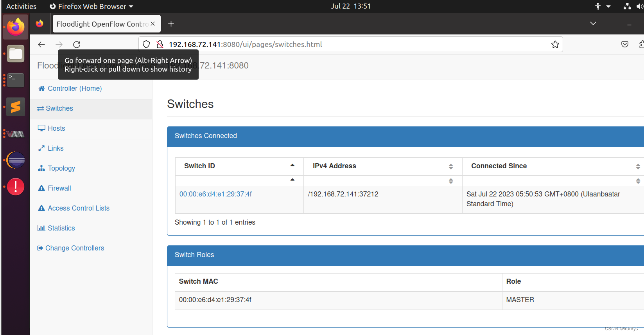Close the Floodlight OpenFlow Controller tab
The width and height of the screenshot is (644, 335).
coord(153,24)
